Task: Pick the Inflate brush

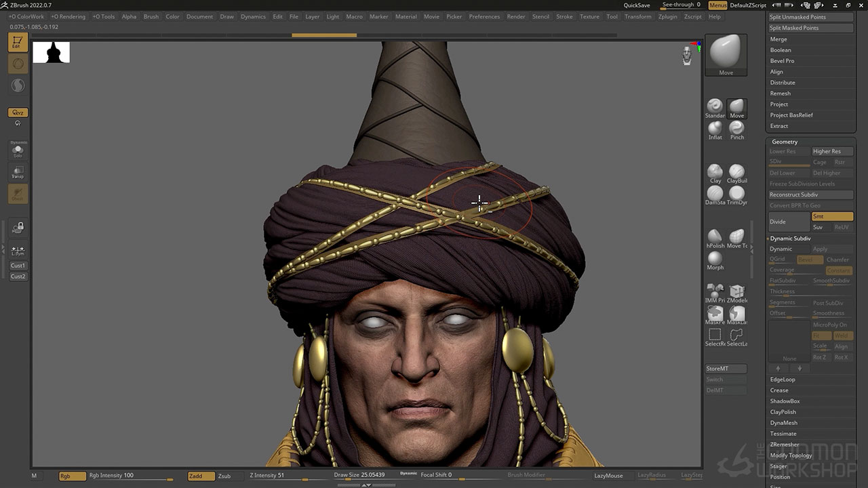Action: coord(715,129)
